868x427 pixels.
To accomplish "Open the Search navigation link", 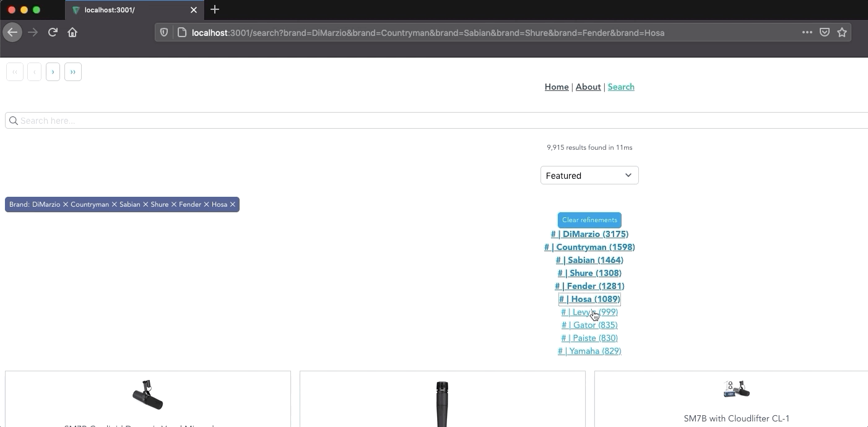I will [x=621, y=87].
